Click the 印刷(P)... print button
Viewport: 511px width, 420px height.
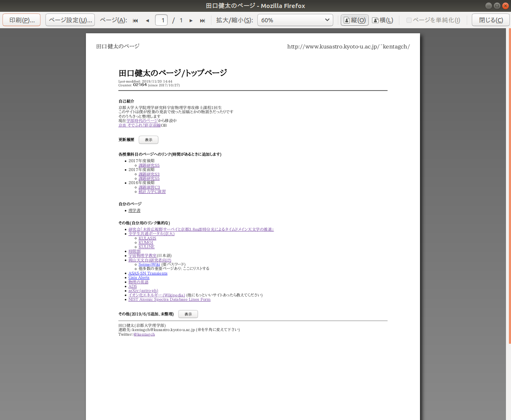(x=22, y=20)
